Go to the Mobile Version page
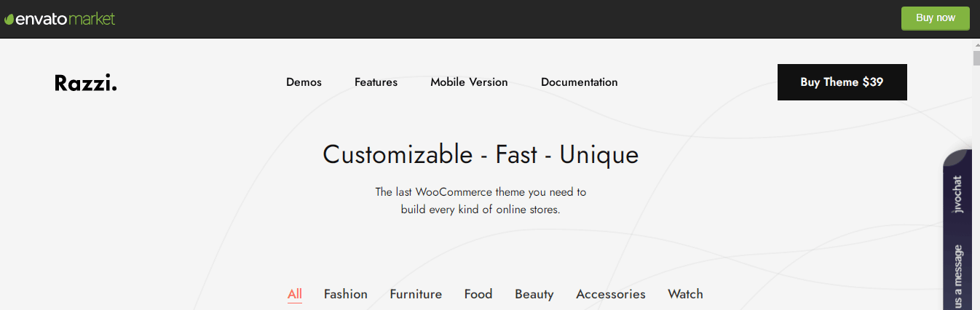 click(469, 82)
